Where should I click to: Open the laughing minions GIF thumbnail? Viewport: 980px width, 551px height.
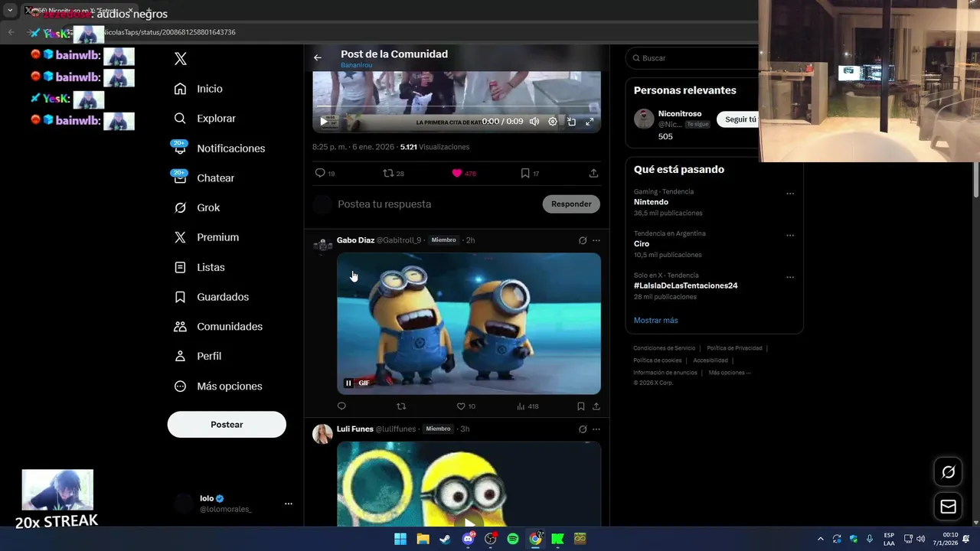469,324
